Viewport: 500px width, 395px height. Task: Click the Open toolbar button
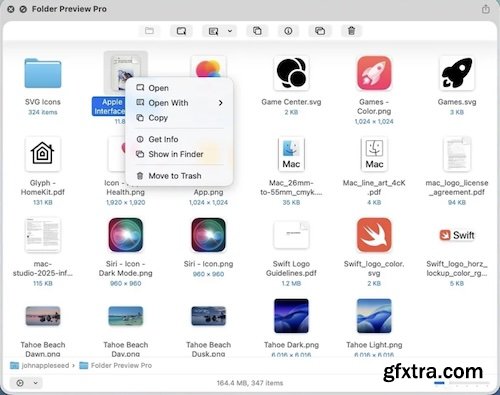point(181,31)
